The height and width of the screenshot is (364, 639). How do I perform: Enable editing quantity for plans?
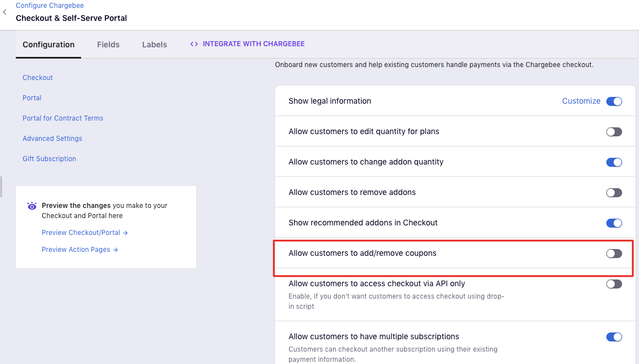pos(614,132)
